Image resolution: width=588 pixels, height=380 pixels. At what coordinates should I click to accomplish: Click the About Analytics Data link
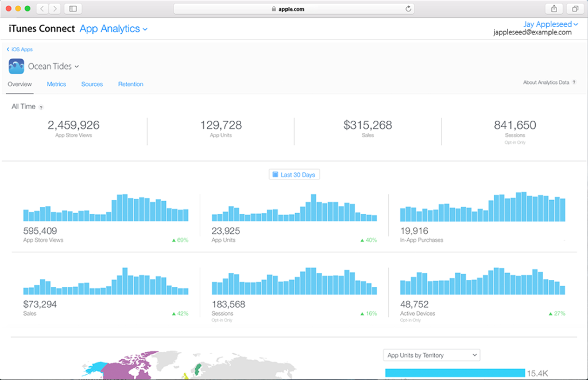pyautogui.click(x=546, y=82)
